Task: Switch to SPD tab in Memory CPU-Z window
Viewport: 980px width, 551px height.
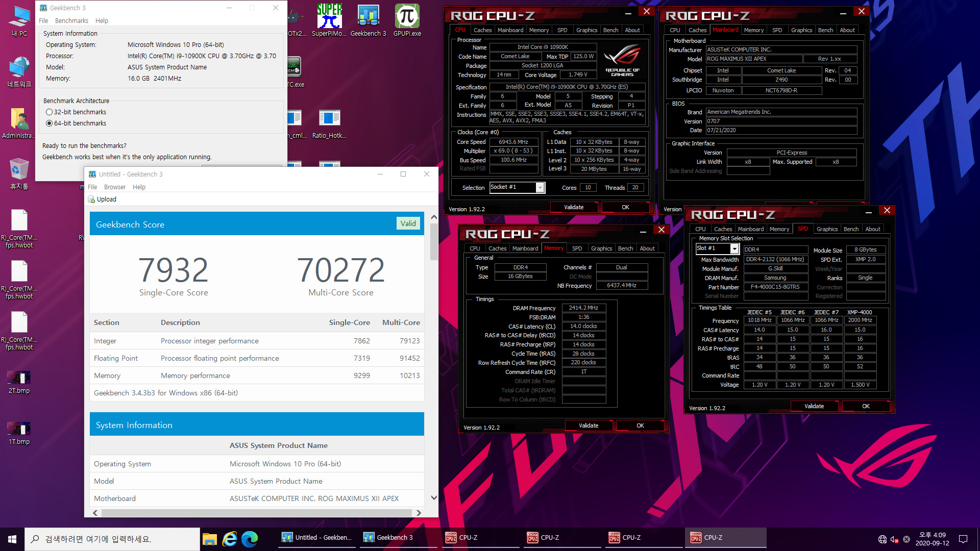Action: [x=577, y=248]
